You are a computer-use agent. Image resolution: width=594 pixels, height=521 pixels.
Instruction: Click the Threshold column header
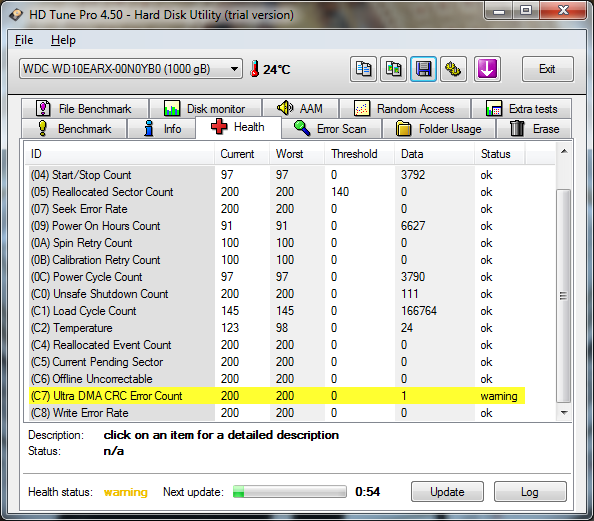360,154
